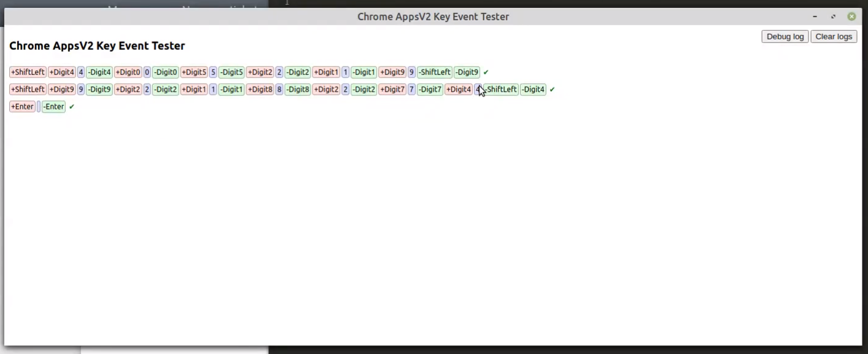868x354 pixels.
Task: Select +Digit1 in the first log row
Action: tap(326, 72)
